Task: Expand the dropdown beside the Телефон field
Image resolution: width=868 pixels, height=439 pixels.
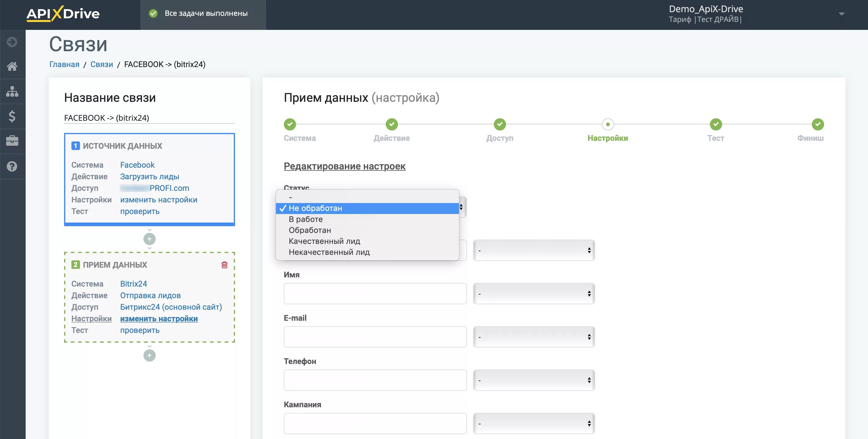Action: pos(534,380)
